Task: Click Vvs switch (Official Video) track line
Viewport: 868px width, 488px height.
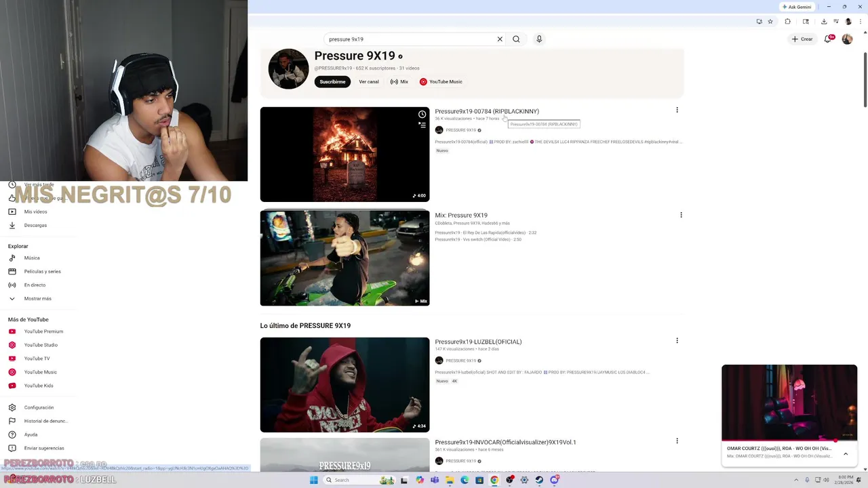Action: (478, 239)
